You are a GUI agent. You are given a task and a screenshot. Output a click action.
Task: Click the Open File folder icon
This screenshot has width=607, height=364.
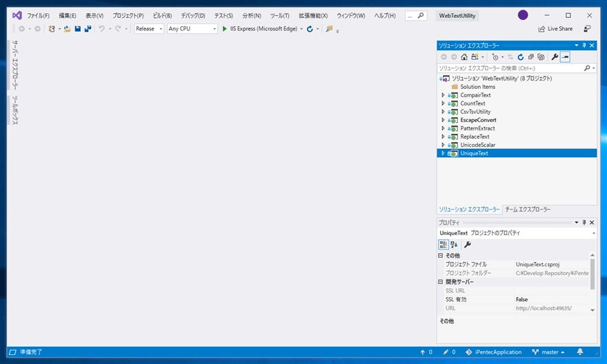(x=68, y=29)
